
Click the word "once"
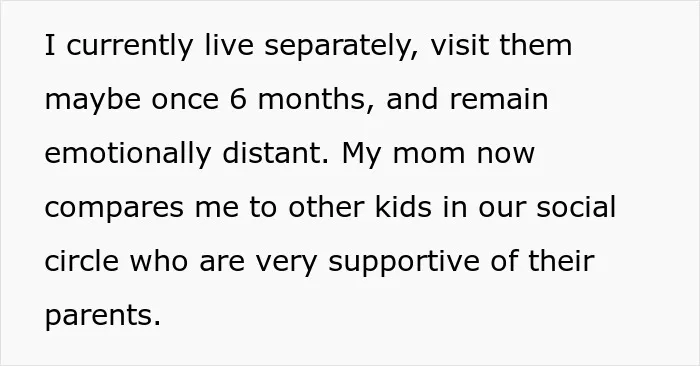(185, 101)
